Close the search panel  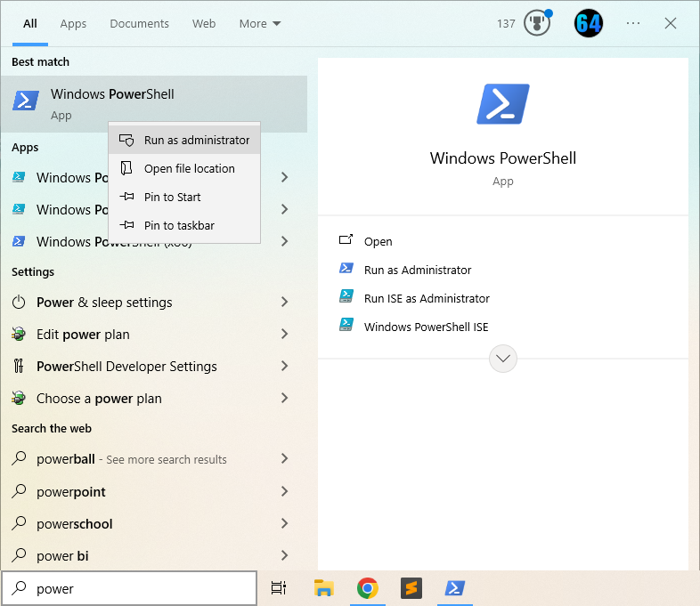(670, 23)
